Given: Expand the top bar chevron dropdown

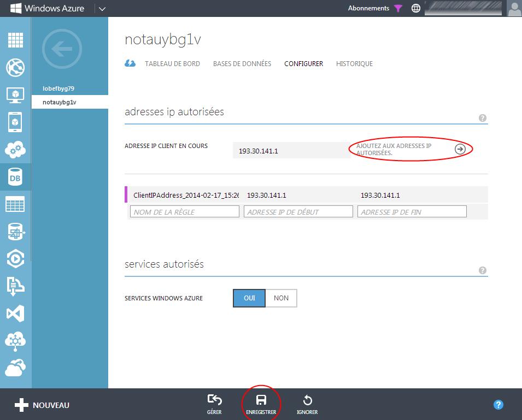Looking at the screenshot, I should tap(102, 9).
